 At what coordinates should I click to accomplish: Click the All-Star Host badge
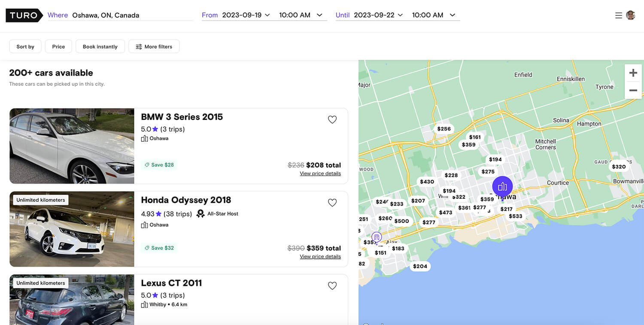[x=217, y=214]
